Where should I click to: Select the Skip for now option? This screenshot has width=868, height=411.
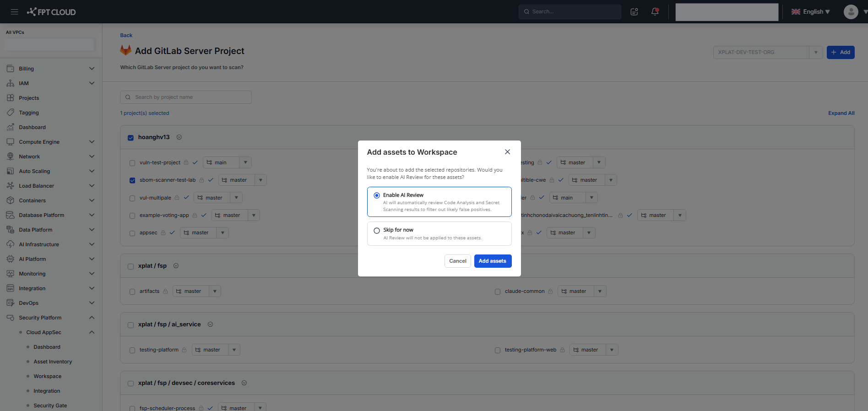pos(439,234)
